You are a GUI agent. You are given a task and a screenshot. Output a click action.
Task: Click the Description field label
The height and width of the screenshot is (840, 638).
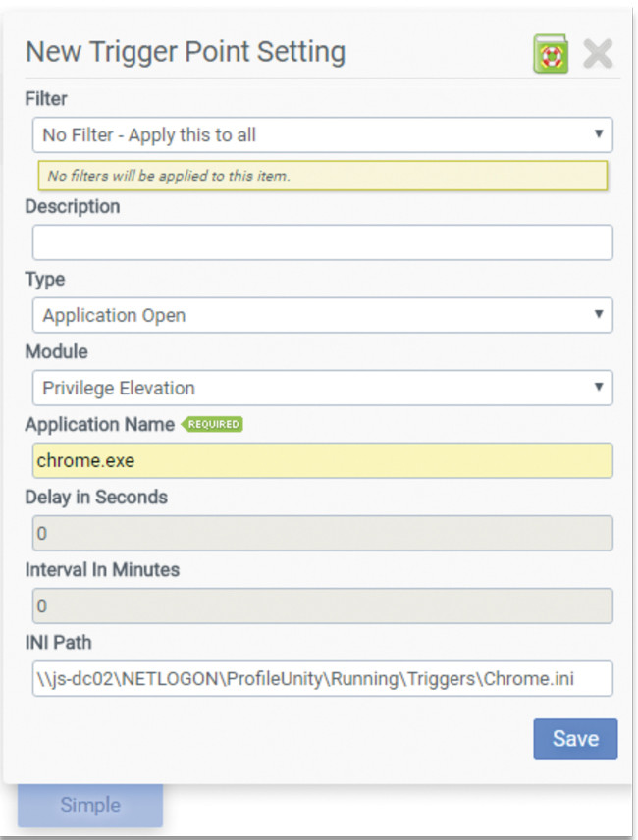coord(73,207)
